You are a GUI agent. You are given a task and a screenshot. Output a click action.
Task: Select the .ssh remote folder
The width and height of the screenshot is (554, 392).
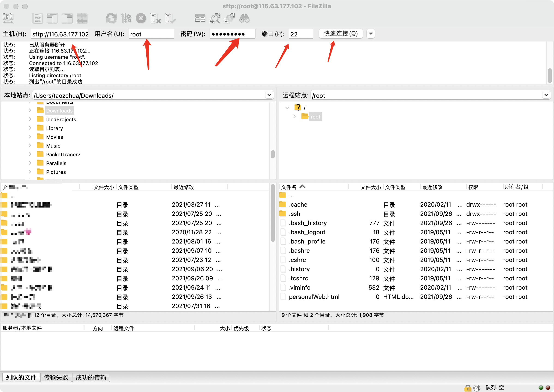tap(295, 214)
